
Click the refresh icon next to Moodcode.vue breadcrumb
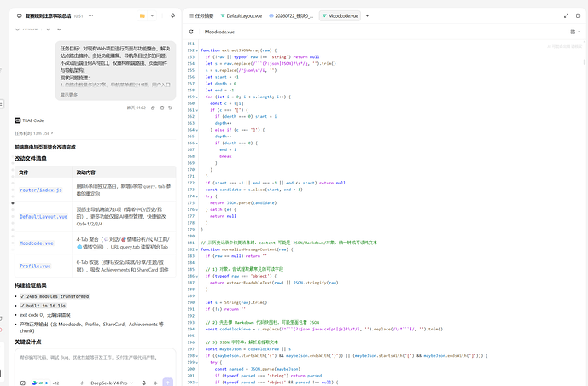click(191, 32)
